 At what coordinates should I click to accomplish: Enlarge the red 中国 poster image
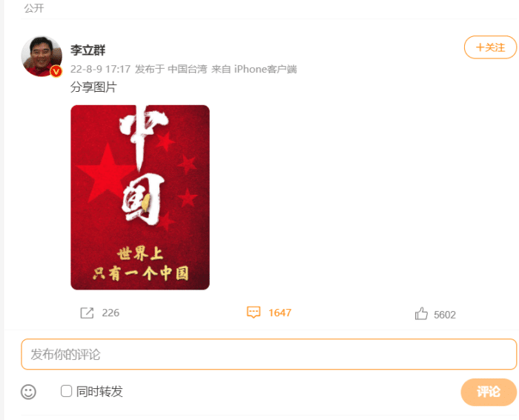click(x=140, y=198)
